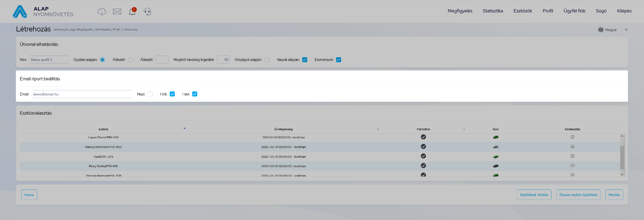644x220 pixels.
Task: Click Összes eszköz kijelölése button
Action: (578, 195)
